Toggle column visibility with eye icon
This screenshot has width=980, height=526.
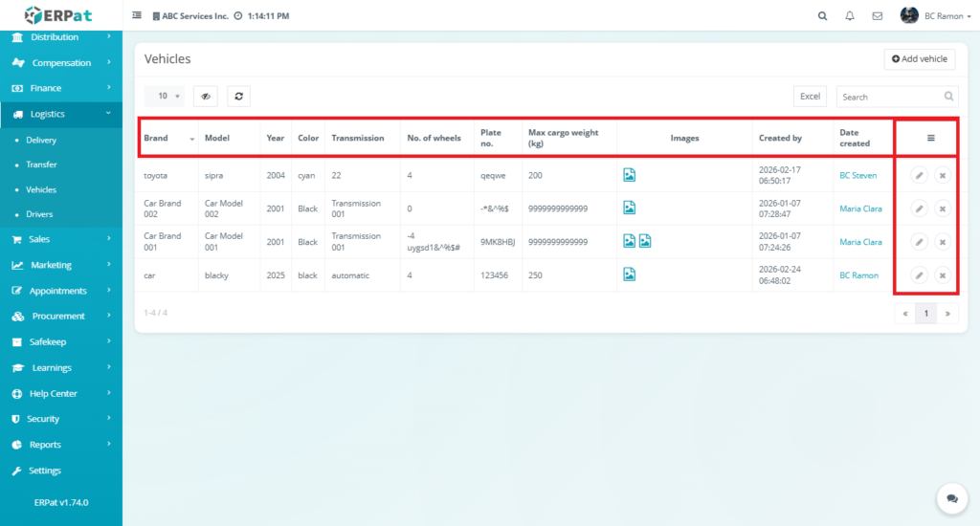[x=206, y=96]
